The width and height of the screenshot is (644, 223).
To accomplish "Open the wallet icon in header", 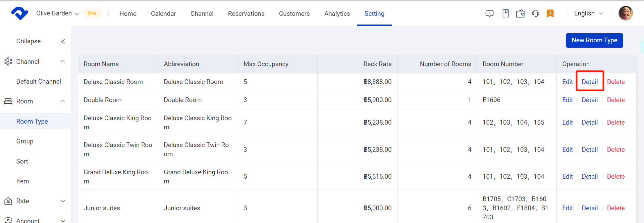I will pos(520,13).
